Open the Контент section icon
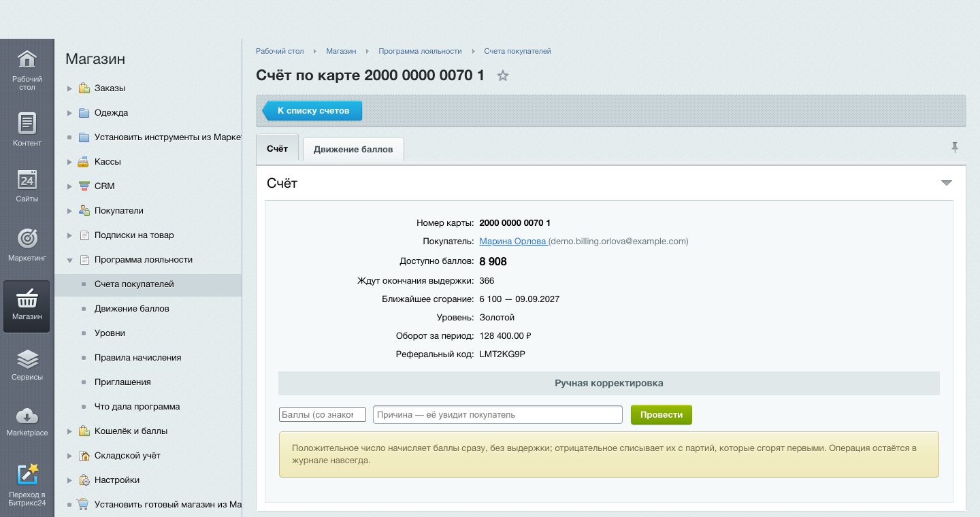The width and height of the screenshot is (980, 517). [x=27, y=123]
